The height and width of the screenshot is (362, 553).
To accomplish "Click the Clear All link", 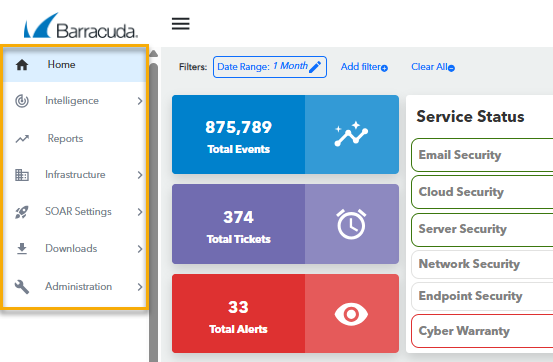I will 433,67.
